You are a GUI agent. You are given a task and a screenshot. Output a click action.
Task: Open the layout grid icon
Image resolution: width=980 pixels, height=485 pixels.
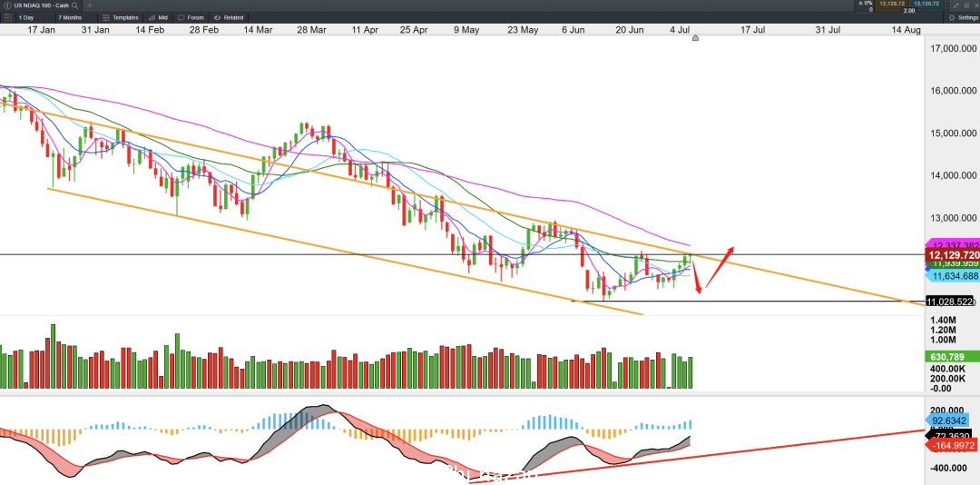click(8, 17)
